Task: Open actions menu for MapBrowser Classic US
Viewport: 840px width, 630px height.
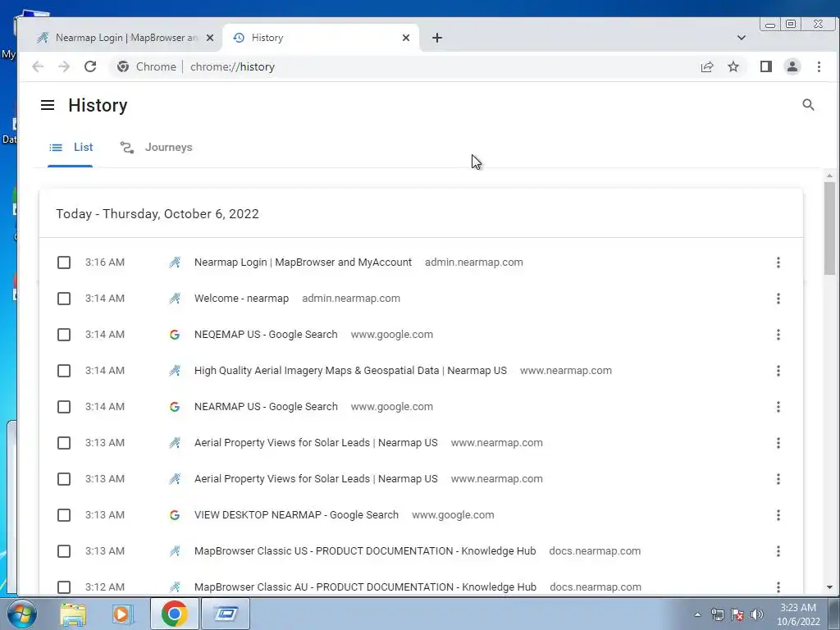Action: coord(778,551)
